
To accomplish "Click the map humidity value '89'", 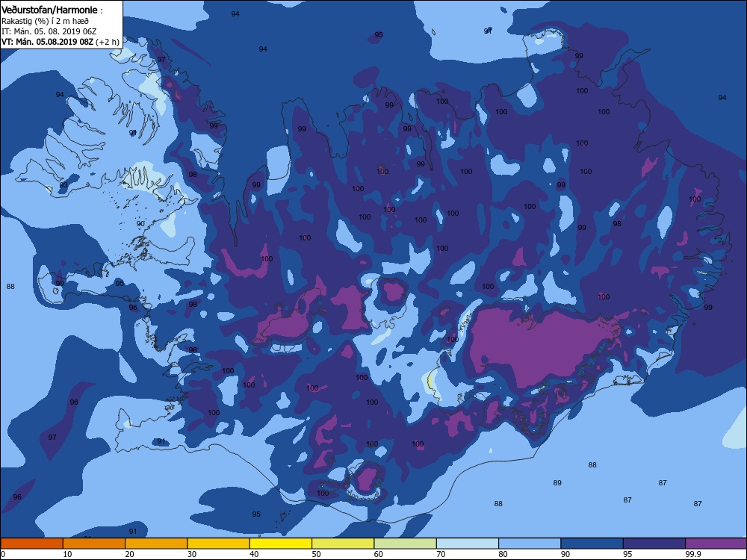I will pos(557,483).
